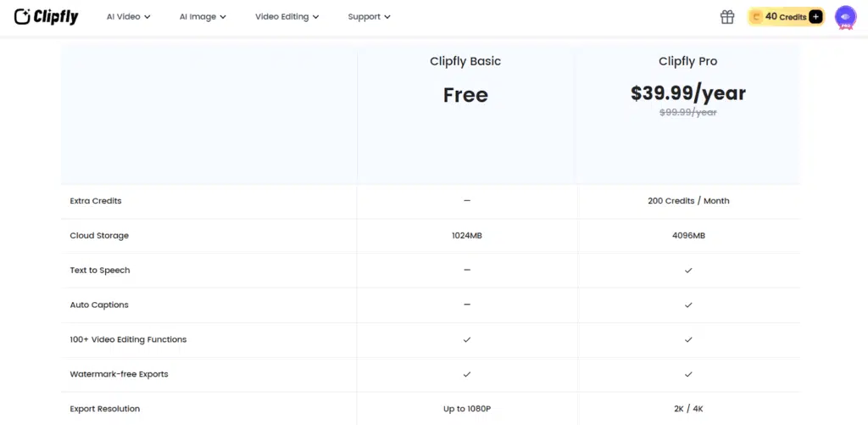Select the Clipfly Pro plan heading
Viewport: 868px width, 425px height.
pos(687,62)
